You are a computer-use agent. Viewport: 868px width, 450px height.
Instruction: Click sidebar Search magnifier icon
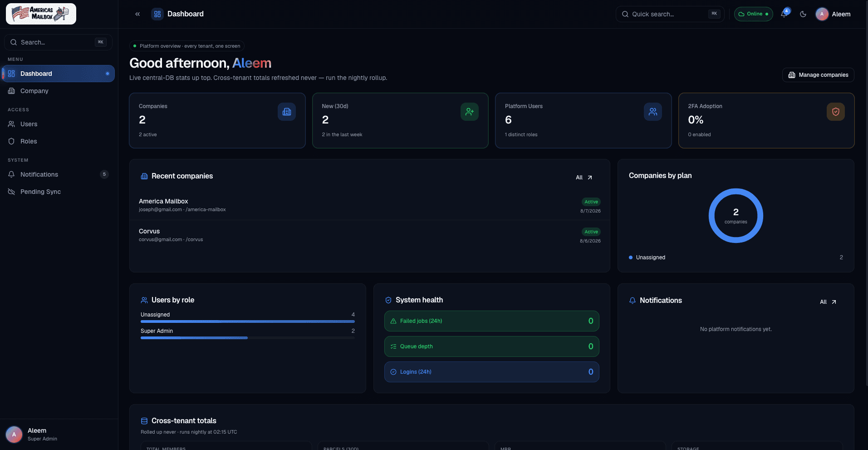(x=14, y=42)
